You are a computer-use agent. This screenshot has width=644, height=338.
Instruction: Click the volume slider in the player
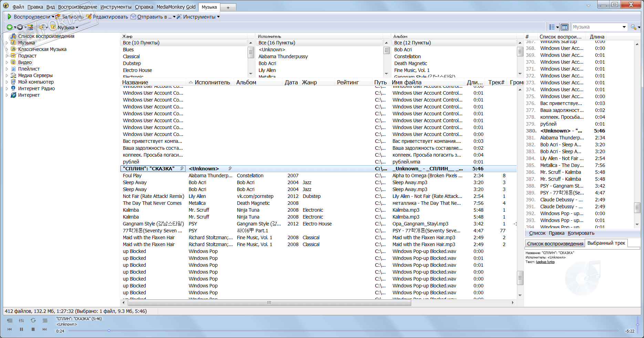(x=637, y=324)
